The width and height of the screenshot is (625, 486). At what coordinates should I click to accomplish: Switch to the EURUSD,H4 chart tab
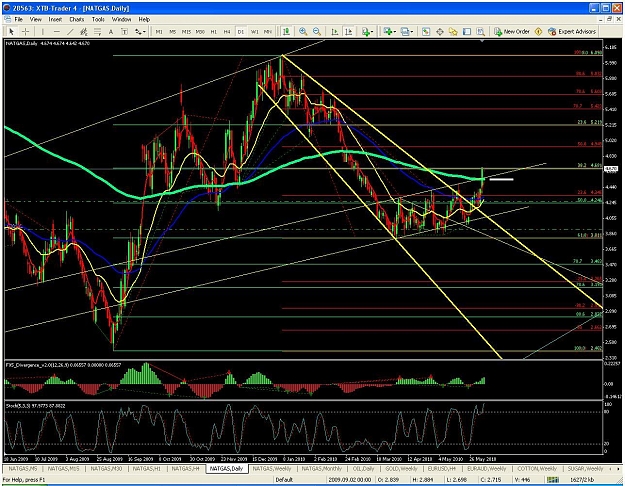coord(442,468)
